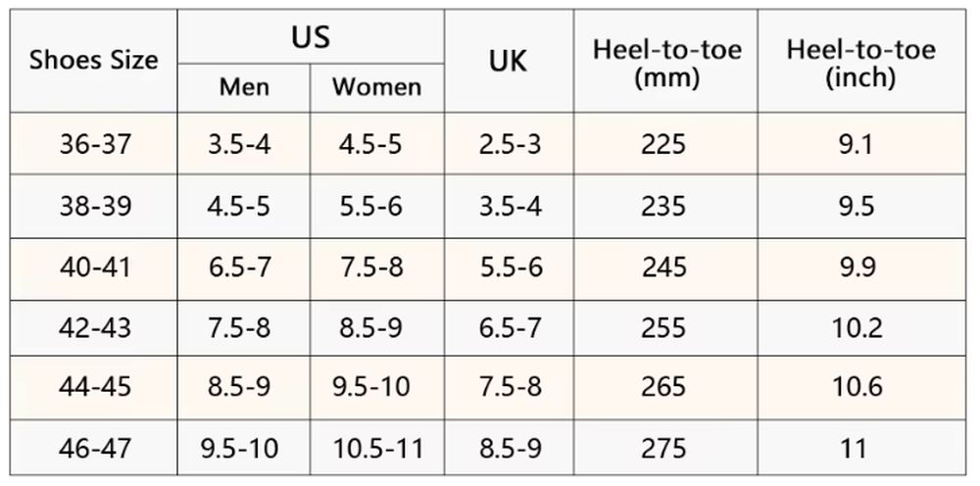Screen dimensions: 980x486
Task: Click the Shoes Size header cell
Action: click(94, 61)
